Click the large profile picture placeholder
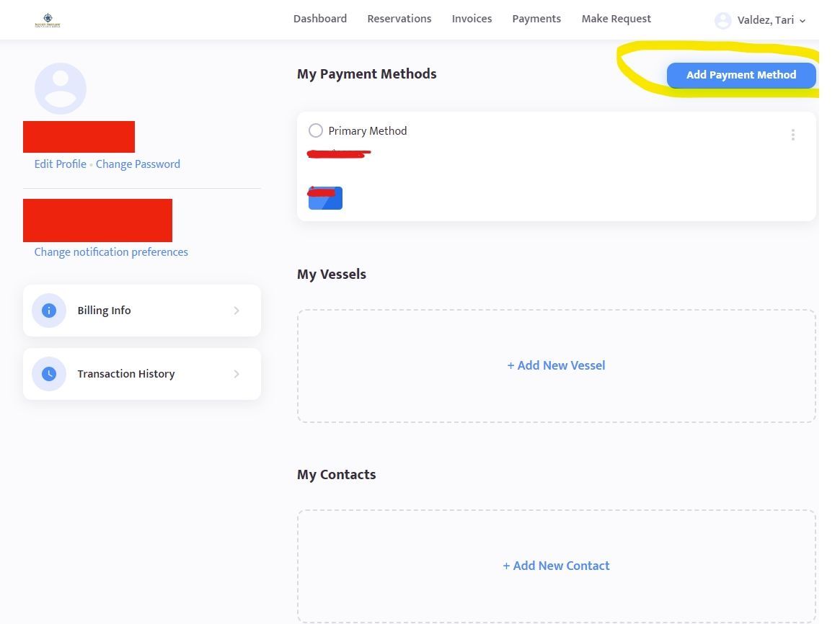 coord(61,89)
